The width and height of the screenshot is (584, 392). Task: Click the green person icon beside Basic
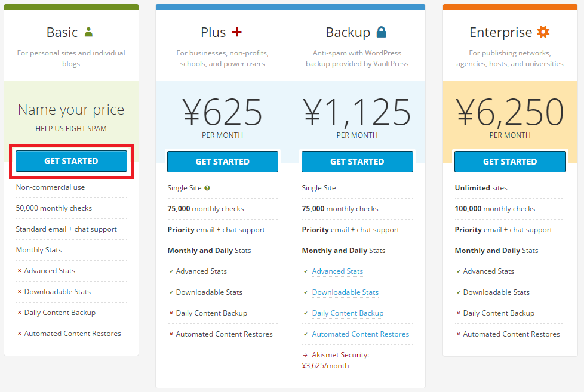point(88,32)
